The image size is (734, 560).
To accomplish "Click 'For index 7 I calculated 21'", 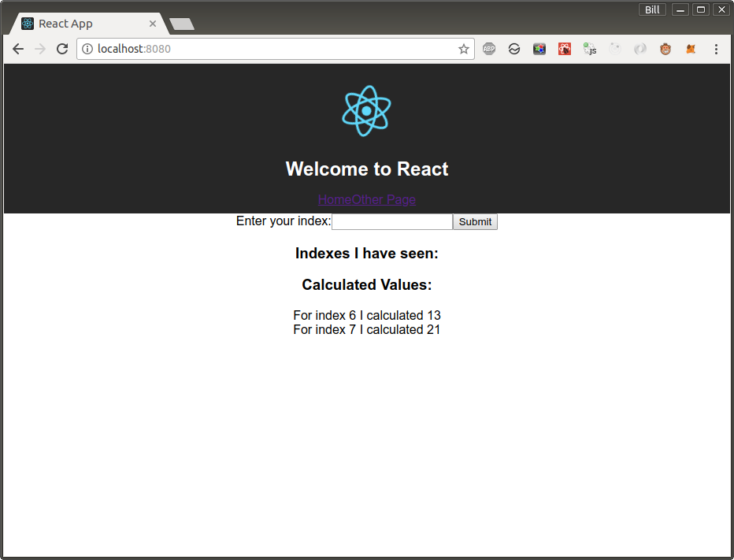I will pyautogui.click(x=367, y=330).
